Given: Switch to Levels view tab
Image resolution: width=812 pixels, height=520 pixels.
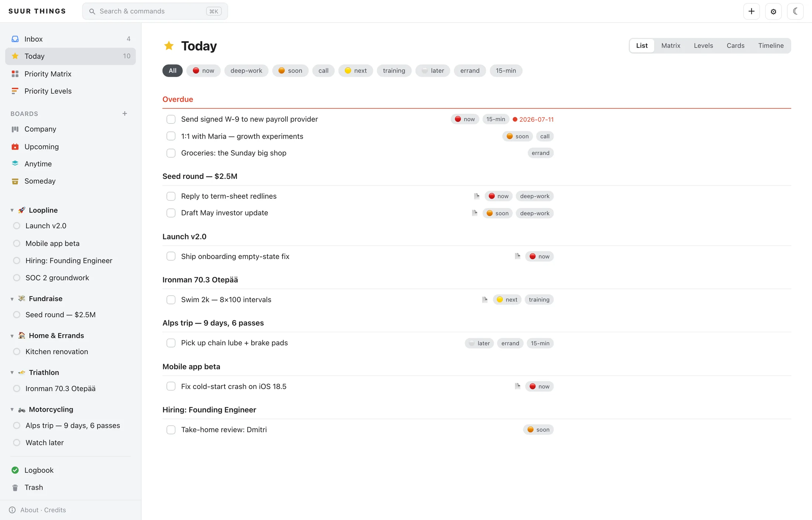Looking at the screenshot, I should [x=703, y=46].
